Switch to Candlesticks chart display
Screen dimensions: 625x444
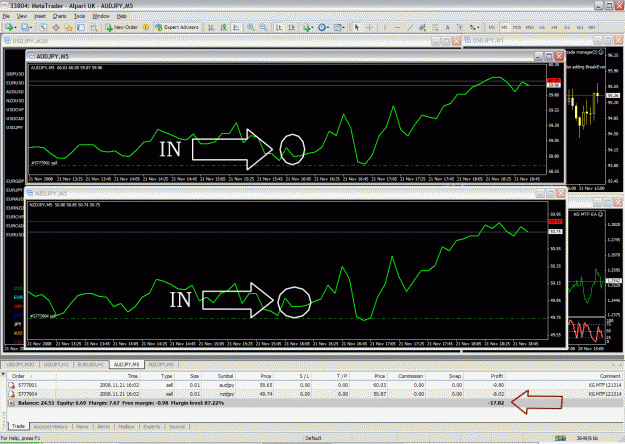tap(224, 27)
